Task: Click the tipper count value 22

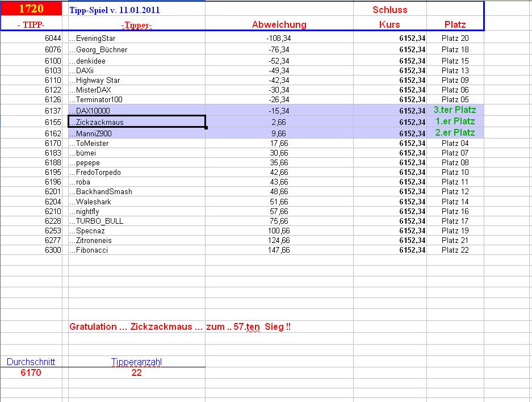Action: (x=136, y=372)
